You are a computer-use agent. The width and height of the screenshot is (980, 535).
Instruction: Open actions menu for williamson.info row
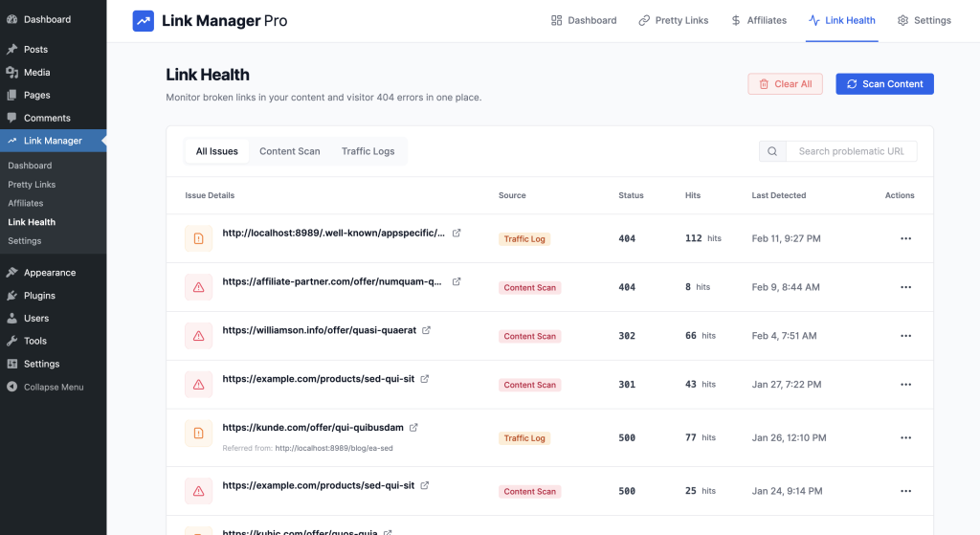[x=905, y=336]
